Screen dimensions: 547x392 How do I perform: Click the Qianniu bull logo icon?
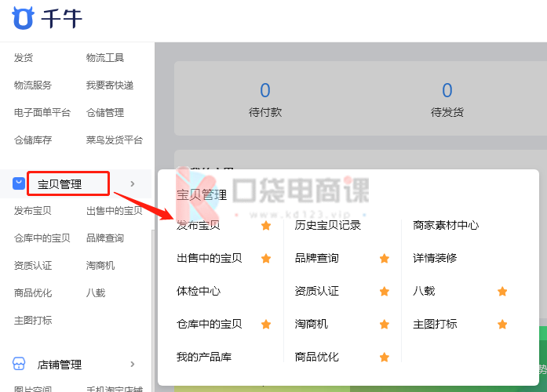click(x=23, y=18)
